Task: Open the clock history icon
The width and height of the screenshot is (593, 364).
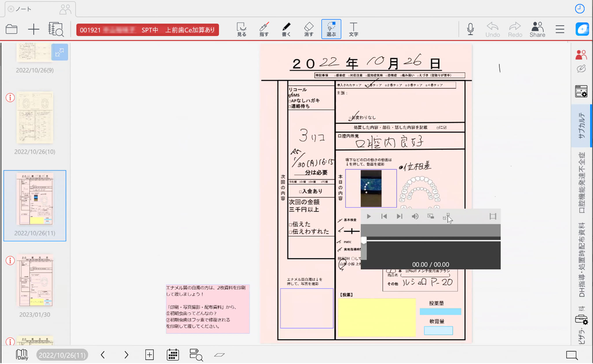Action: pyautogui.click(x=580, y=9)
